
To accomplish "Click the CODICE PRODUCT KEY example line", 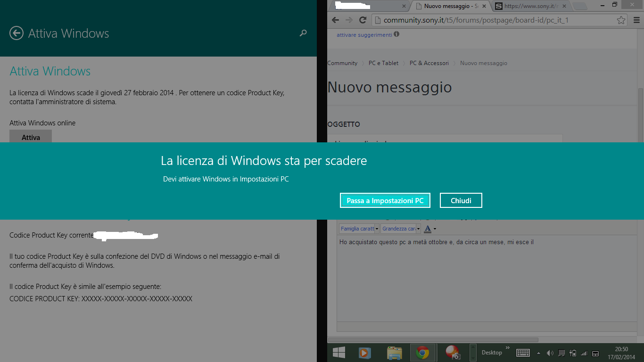I will coord(101,299).
